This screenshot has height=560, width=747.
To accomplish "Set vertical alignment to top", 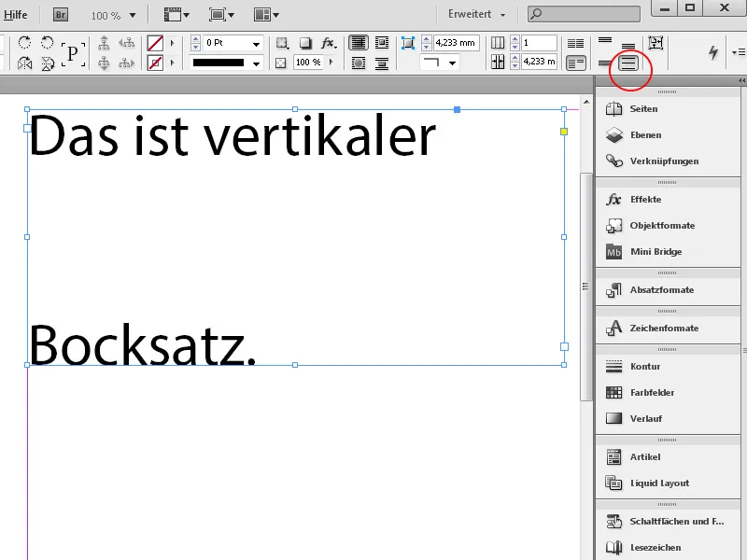I will (x=605, y=40).
